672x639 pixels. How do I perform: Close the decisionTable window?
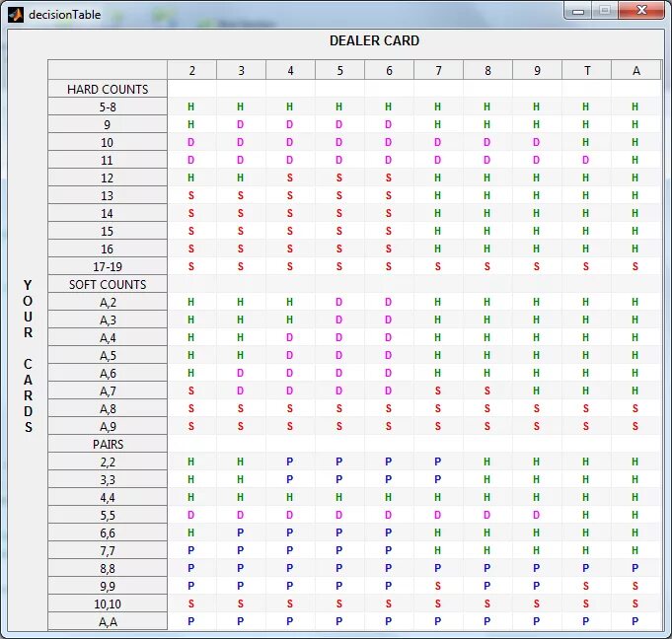tap(641, 10)
